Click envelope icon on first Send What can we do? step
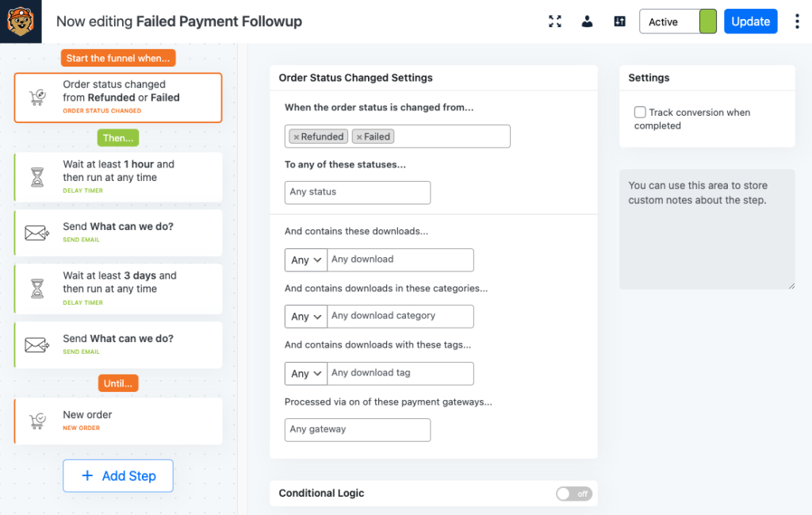Viewport: 812px width, 515px height. pos(36,233)
